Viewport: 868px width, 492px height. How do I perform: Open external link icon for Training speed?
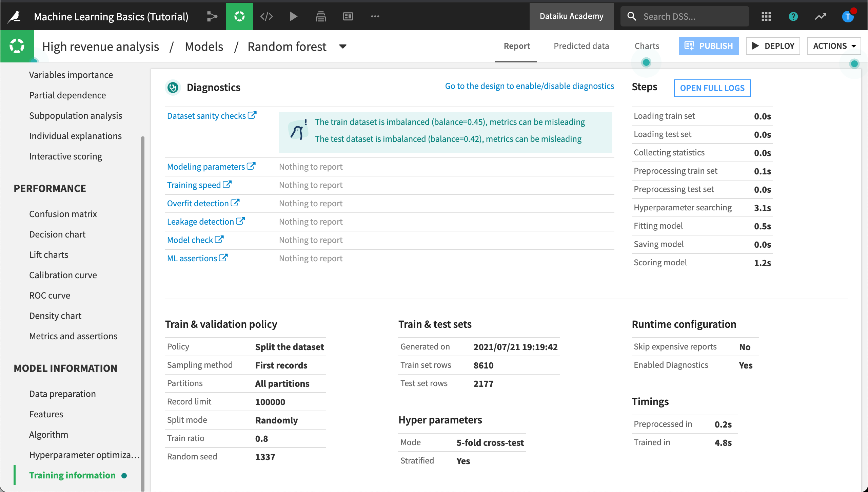click(227, 185)
